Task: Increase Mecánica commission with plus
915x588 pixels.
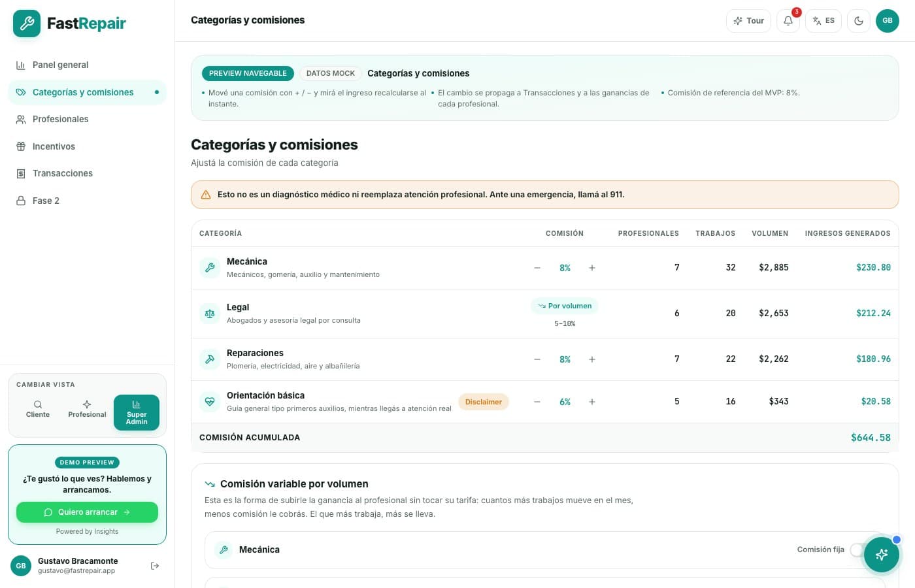Action: pos(592,268)
